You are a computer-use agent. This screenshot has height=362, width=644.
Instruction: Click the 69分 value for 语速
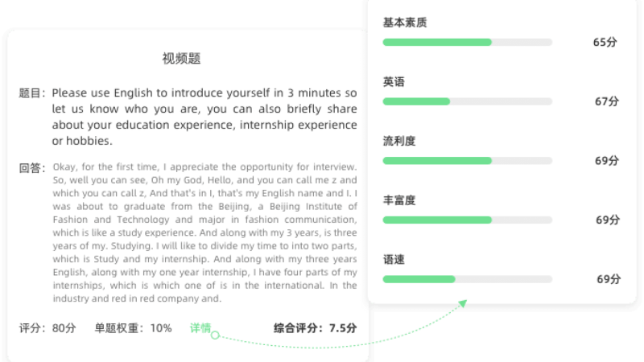click(609, 279)
